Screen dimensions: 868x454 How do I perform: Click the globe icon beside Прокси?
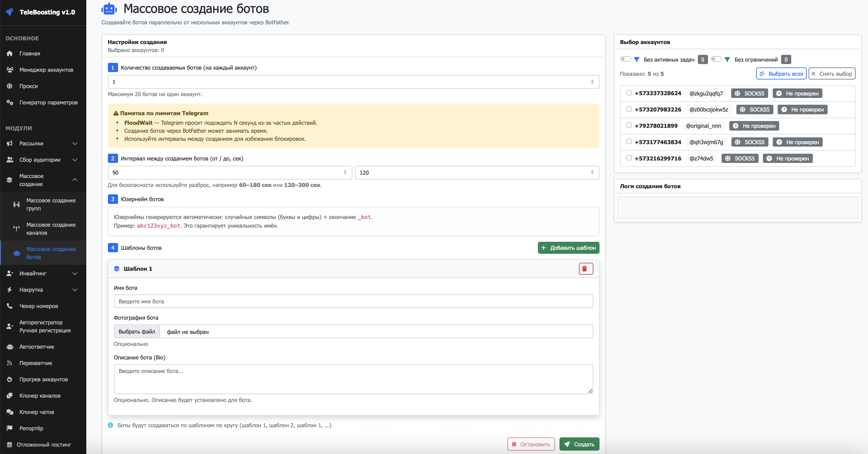pyautogui.click(x=10, y=86)
